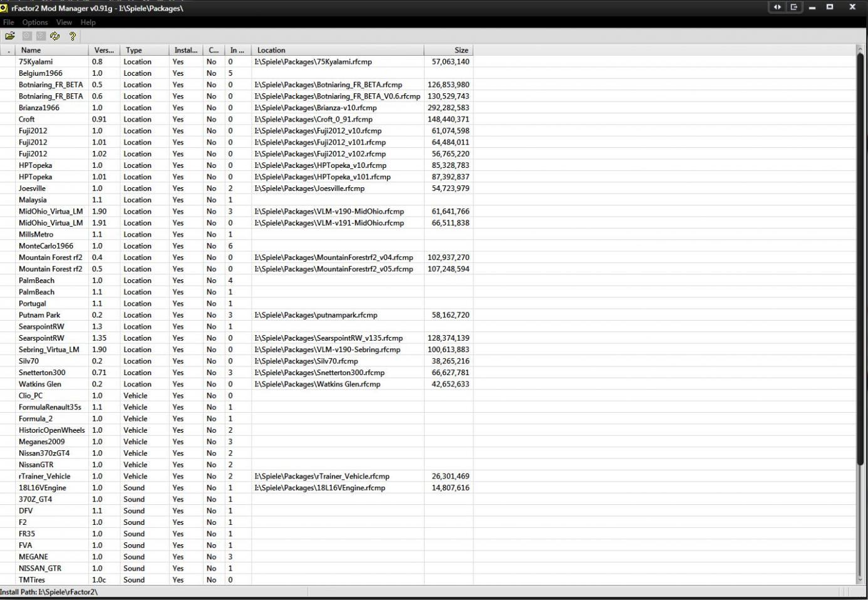The height and width of the screenshot is (600, 868).
Task: Click the grayed-out install toolbar icon
Action: point(27,36)
